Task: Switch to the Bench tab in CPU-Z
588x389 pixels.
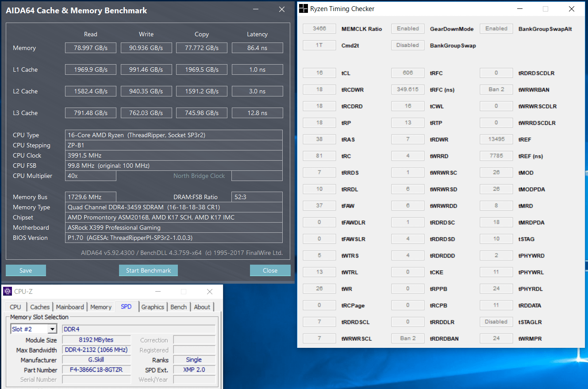Action: pos(179,307)
